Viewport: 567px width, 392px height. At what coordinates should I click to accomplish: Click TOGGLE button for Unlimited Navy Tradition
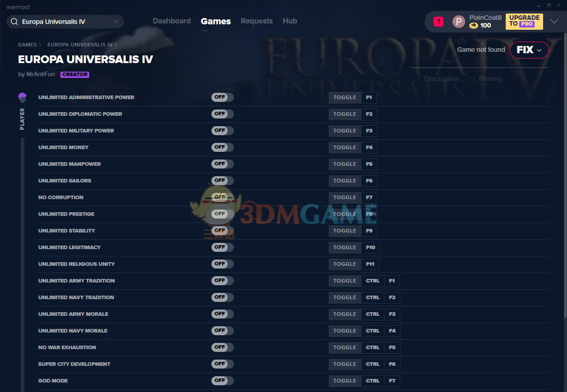click(x=345, y=297)
